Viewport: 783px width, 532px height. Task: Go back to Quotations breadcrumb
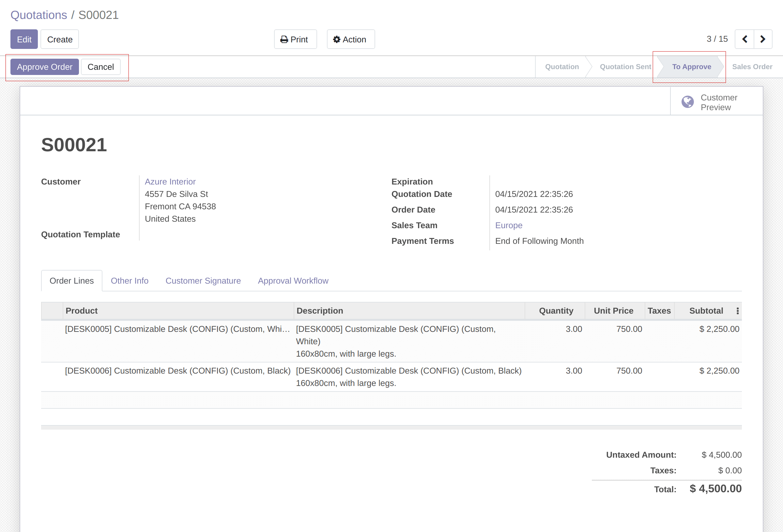pos(39,15)
